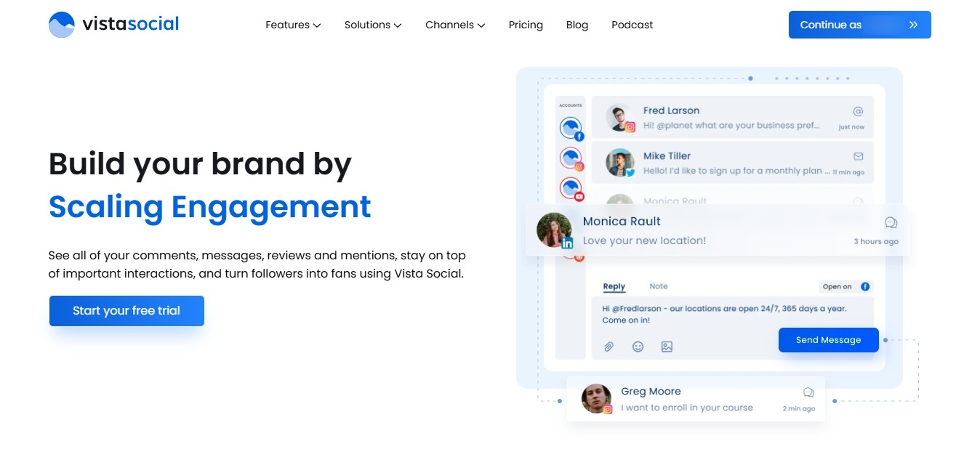Switch to the Note tab

coord(658,286)
